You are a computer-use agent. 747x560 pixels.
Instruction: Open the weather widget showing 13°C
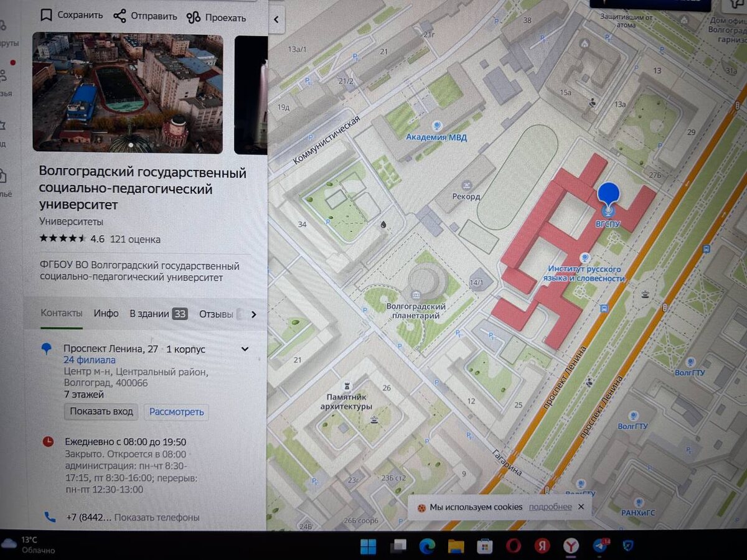click(29, 545)
